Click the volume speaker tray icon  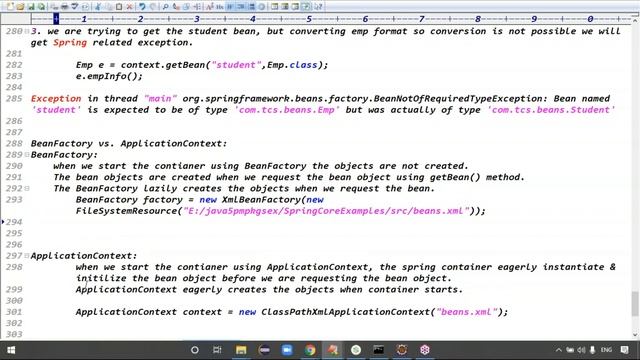[x=581, y=350]
